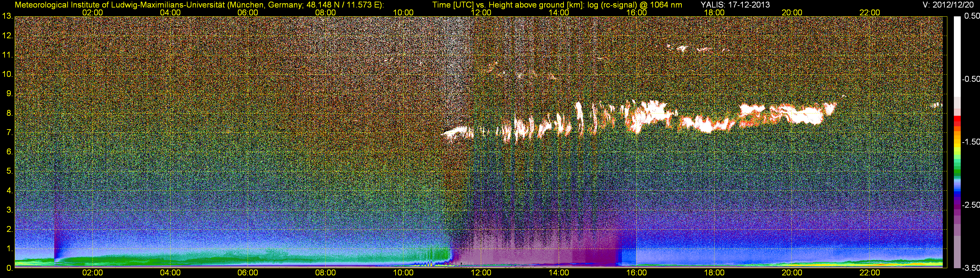Image resolution: width=980 pixels, height=278 pixels.
Task: Click '12:00' on the lower time axis
Action: tap(481, 273)
